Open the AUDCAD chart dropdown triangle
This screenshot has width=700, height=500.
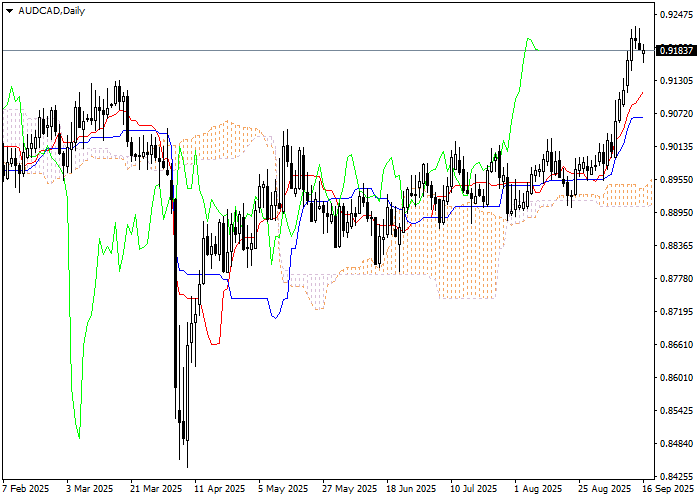tap(9, 11)
